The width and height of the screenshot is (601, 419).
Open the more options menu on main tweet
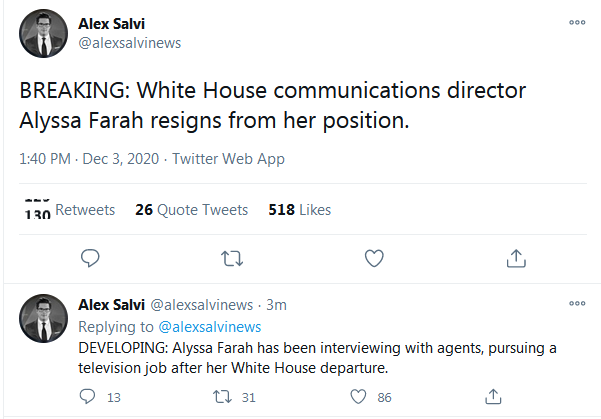click(577, 22)
